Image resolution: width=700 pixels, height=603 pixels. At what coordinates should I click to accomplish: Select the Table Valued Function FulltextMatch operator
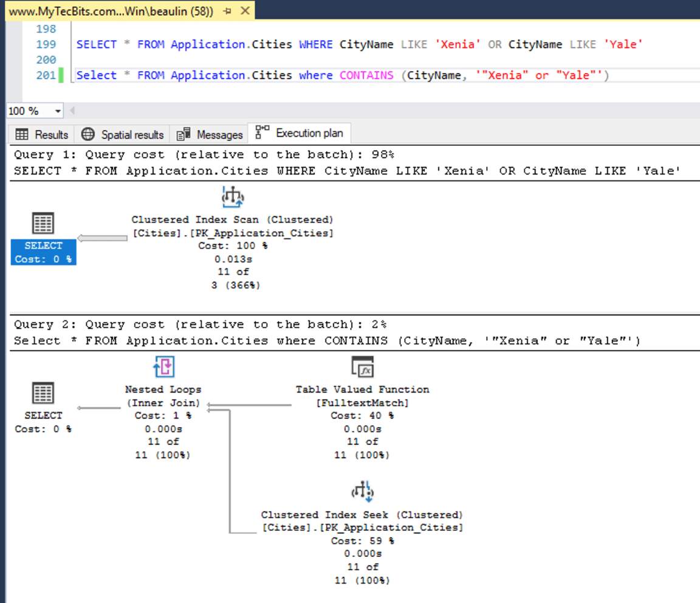(x=362, y=365)
